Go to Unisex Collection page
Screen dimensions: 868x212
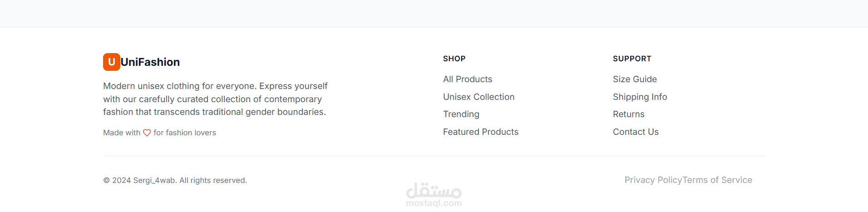point(478,97)
